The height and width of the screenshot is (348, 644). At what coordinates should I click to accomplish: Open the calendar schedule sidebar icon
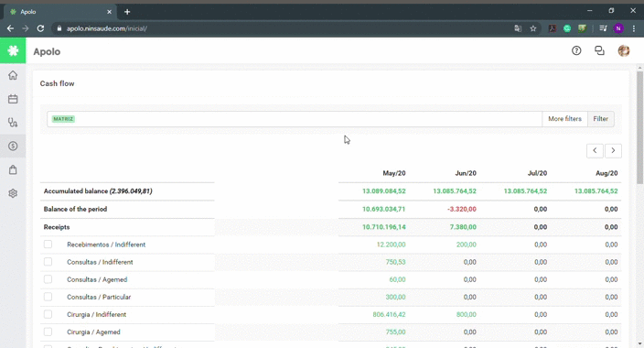[x=13, y=99]
